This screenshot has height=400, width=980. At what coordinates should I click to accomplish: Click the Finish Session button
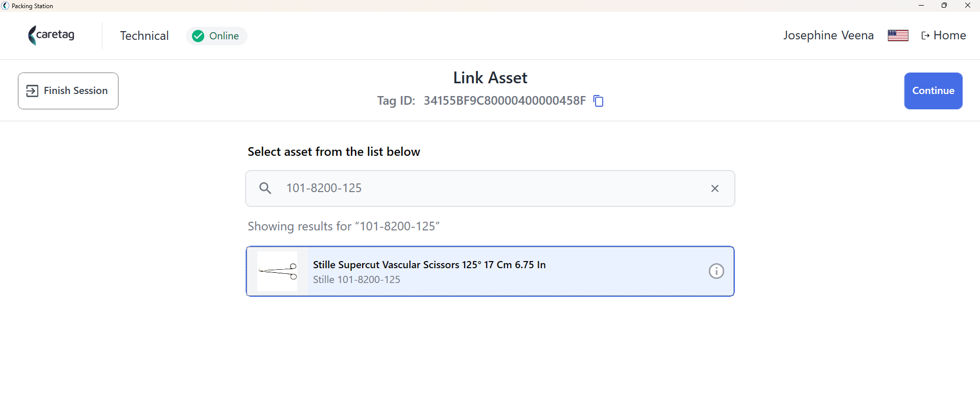coord(68,91)
